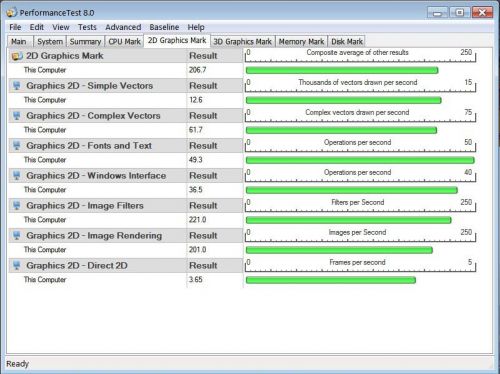Image resolution: width=500 pixels, height=374 pixels.
Task: Click This Computer under Simple Vectors
Action: pyautogui.click(x=45, y=100)
